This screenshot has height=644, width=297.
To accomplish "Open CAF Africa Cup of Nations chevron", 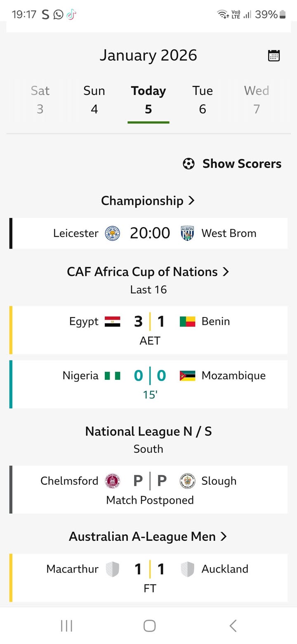I will click(226, 272).
